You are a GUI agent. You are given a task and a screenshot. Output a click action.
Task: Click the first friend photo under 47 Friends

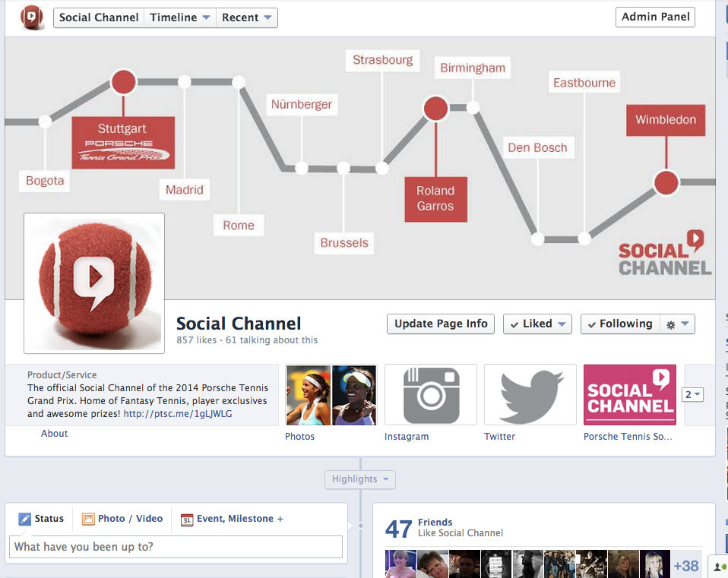(400, 564)
